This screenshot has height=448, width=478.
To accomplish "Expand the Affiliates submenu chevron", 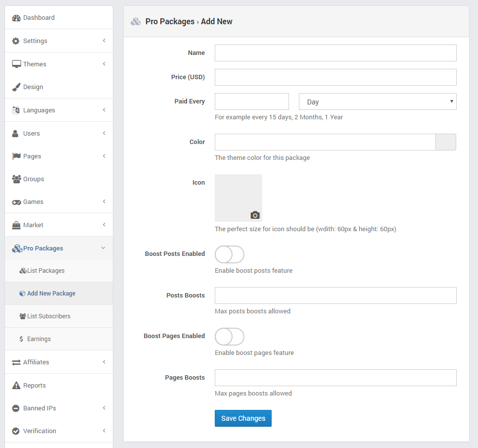I will (x=104, y=362).
